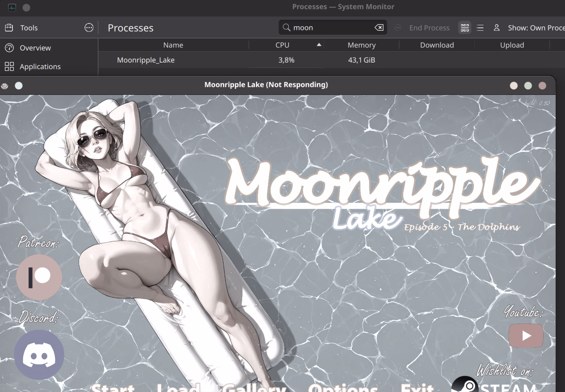This screenshot has width=565, height=392.
Task: Sort processes by Upload column
Action: click(512, 45)
